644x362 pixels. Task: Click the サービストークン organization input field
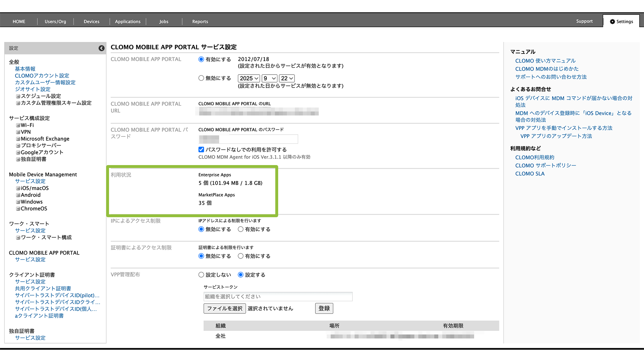[278, 296]
